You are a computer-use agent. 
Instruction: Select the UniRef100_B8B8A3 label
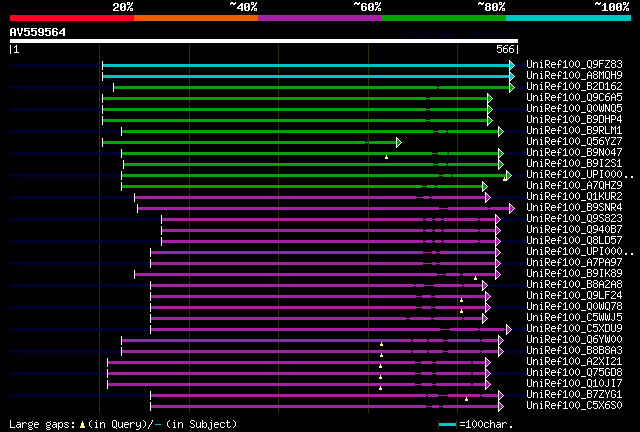[x=574, y=351]
